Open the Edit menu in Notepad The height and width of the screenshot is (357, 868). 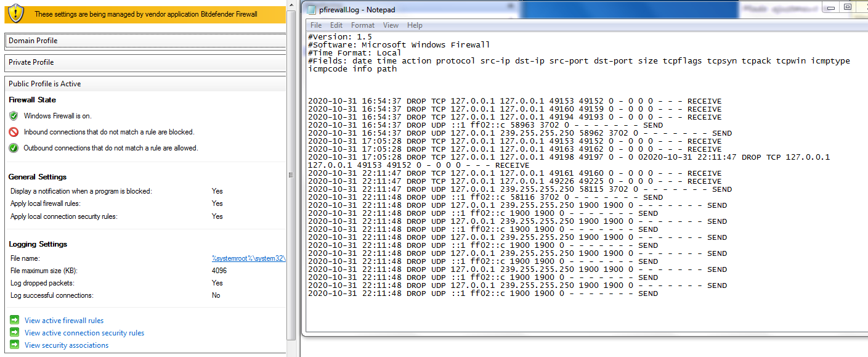tap(336, 25)
